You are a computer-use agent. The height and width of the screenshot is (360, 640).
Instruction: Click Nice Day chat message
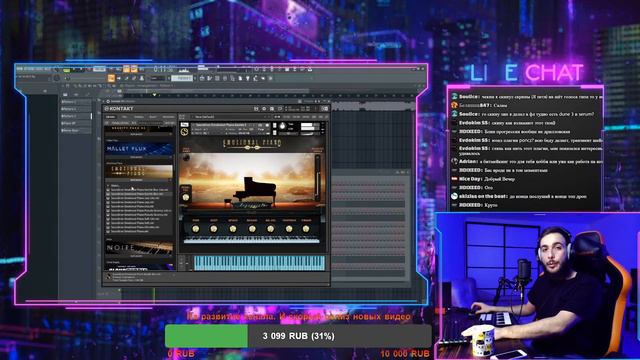[483, 179]
